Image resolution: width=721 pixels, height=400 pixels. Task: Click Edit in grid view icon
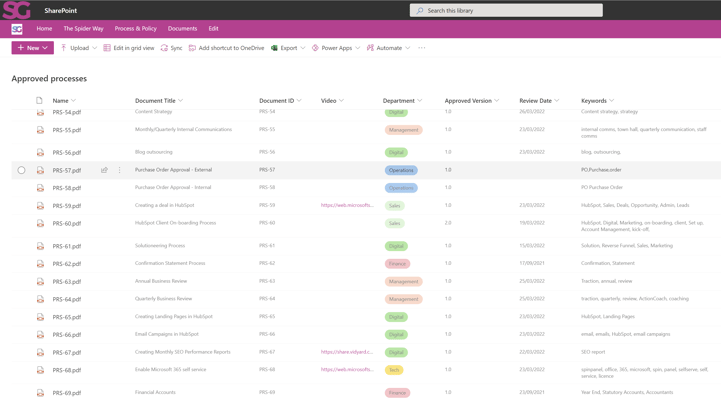[x=108, y=48]
